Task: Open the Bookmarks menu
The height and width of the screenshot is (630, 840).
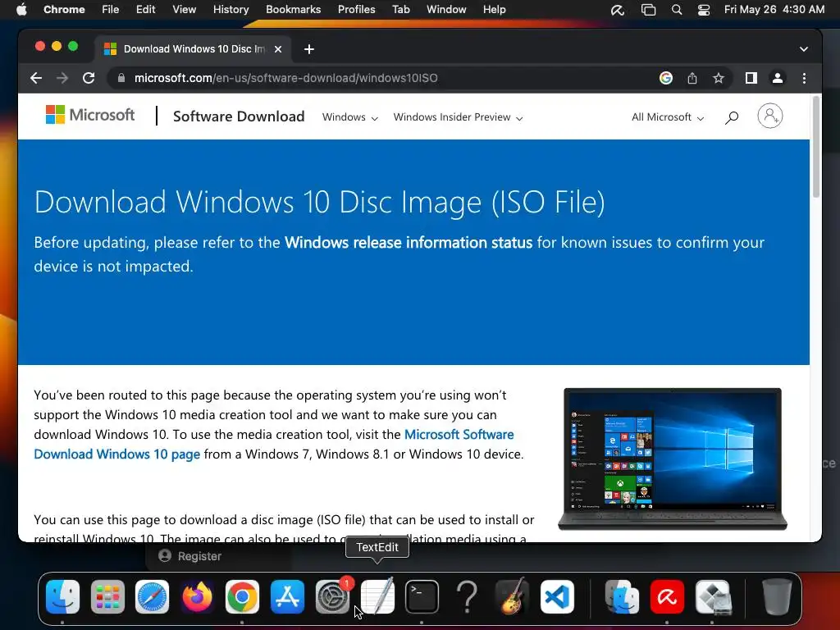Action: click(x=293, y=10)
